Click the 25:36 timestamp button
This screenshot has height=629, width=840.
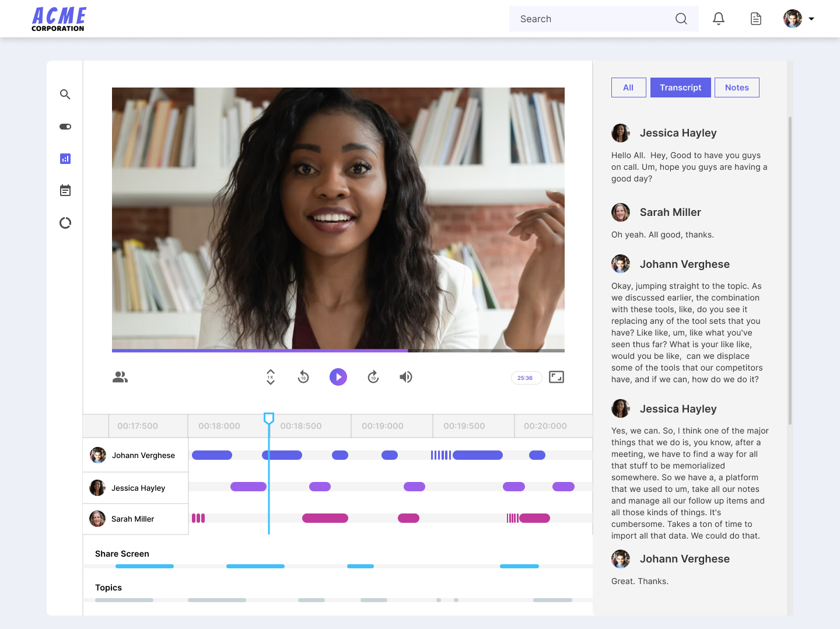tap(526, 378)
